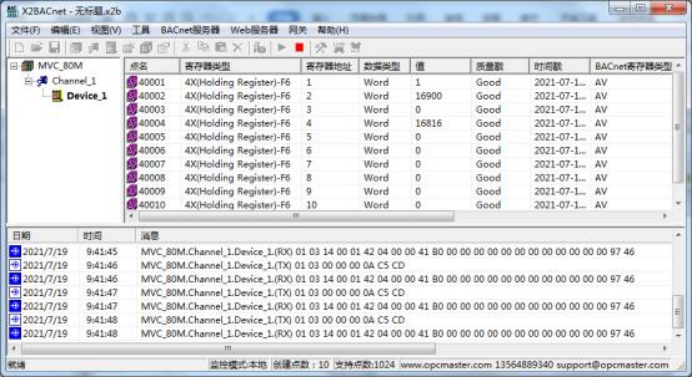Open the 工具 menu
The width and height of the screenshot is (692, 378).
[141, 30]
